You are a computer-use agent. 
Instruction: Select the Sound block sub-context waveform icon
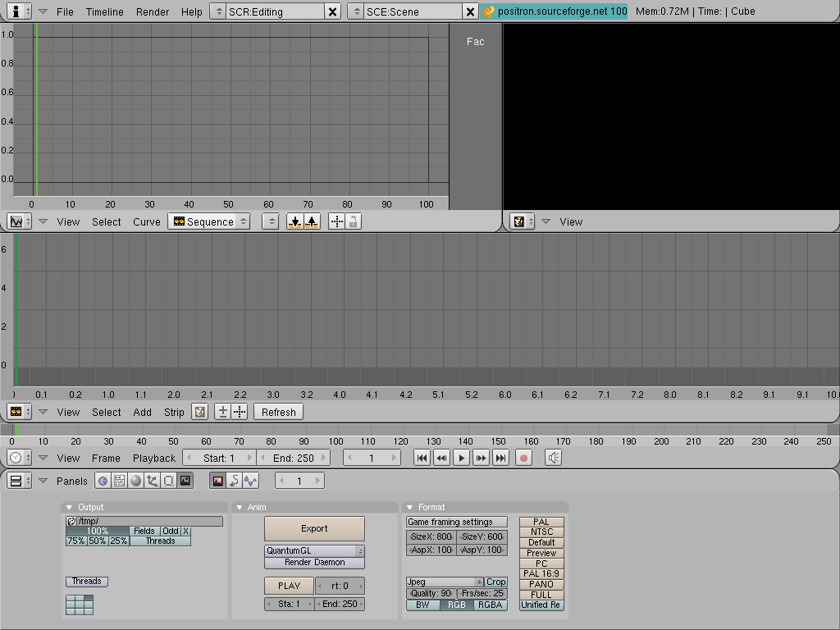tap(251, 481)
